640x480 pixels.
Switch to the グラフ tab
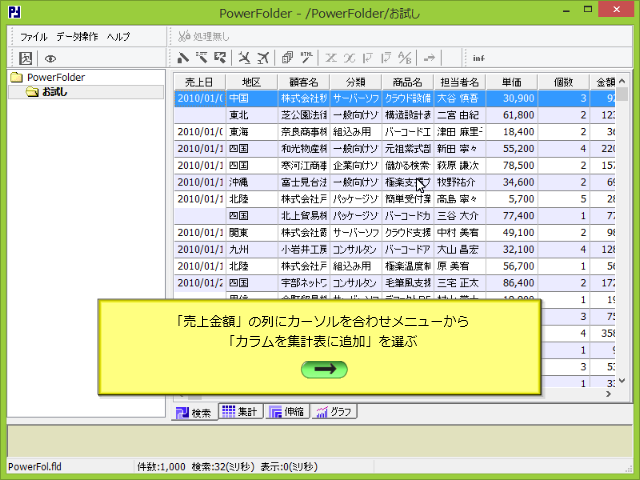pos(334,411)
